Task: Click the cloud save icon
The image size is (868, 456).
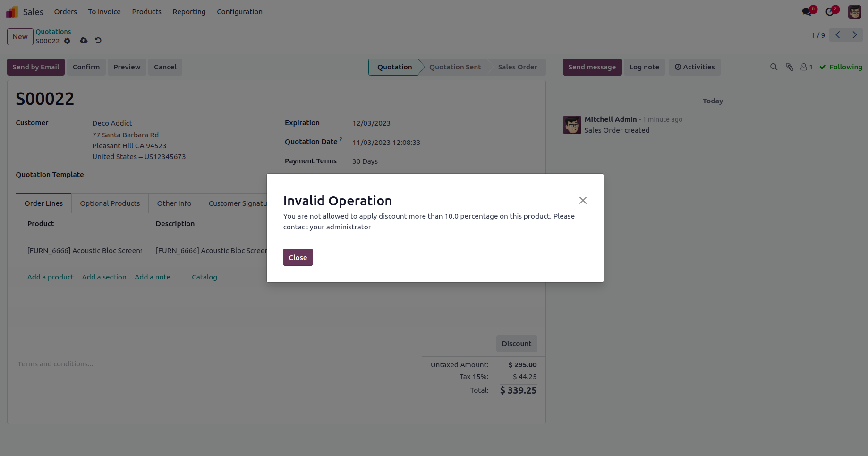Action: point(84,41)
